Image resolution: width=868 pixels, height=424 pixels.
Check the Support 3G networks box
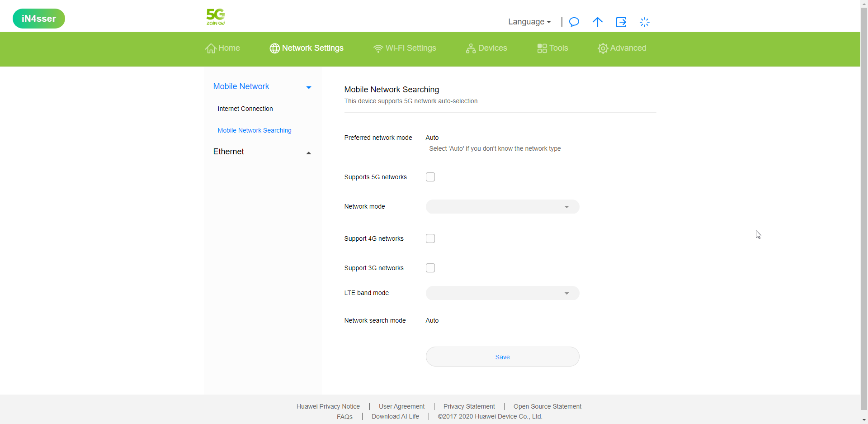coord(430,268)
